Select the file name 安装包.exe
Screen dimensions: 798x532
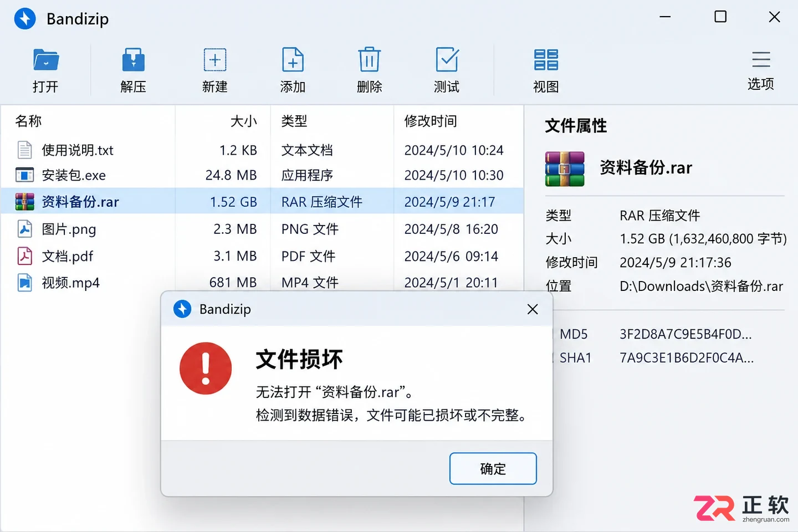[74, 176]
